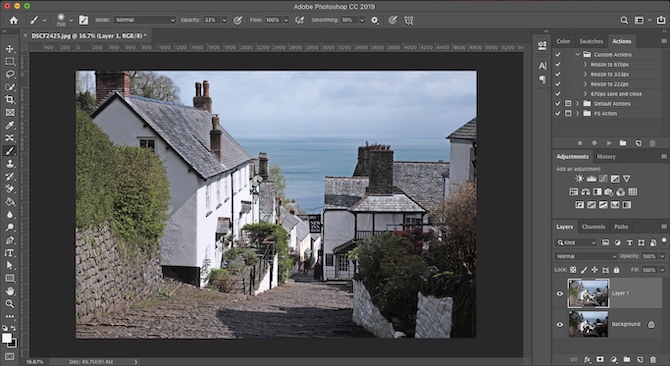Open the brush Mode dropdown
The height and width of the screenshot is (366, 670).
pyautogui.click(x=145, y=20)
